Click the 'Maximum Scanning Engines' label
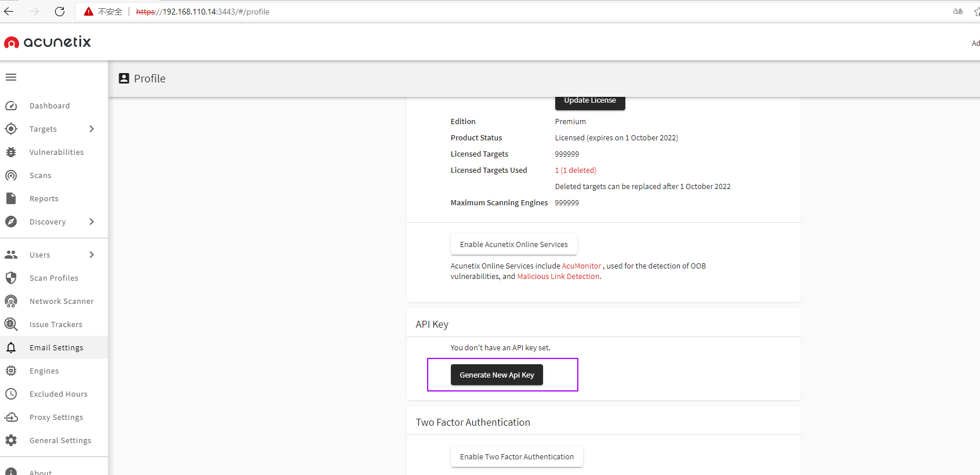The height and width of the screenshot is (475, 980). click(499, 202)
